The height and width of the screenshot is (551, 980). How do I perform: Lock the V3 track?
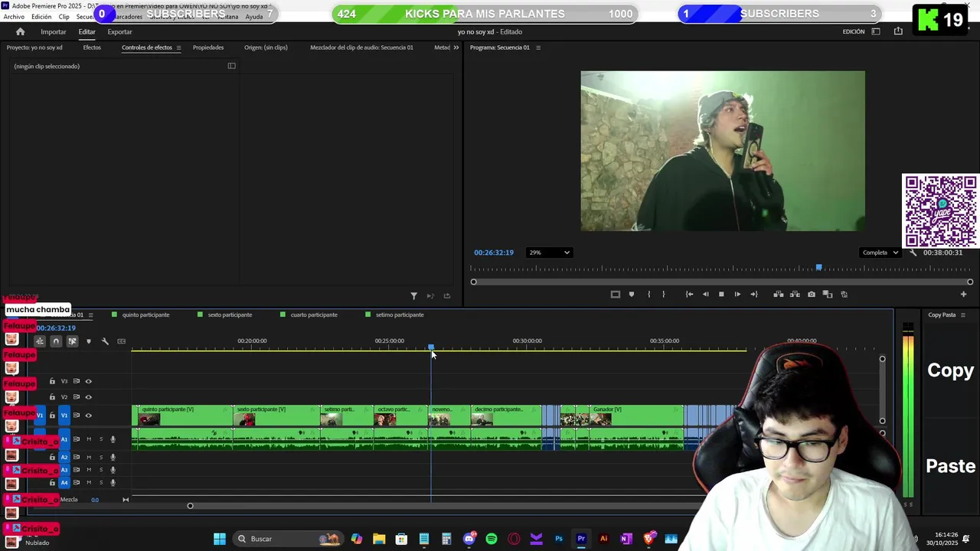coord(52,381)
